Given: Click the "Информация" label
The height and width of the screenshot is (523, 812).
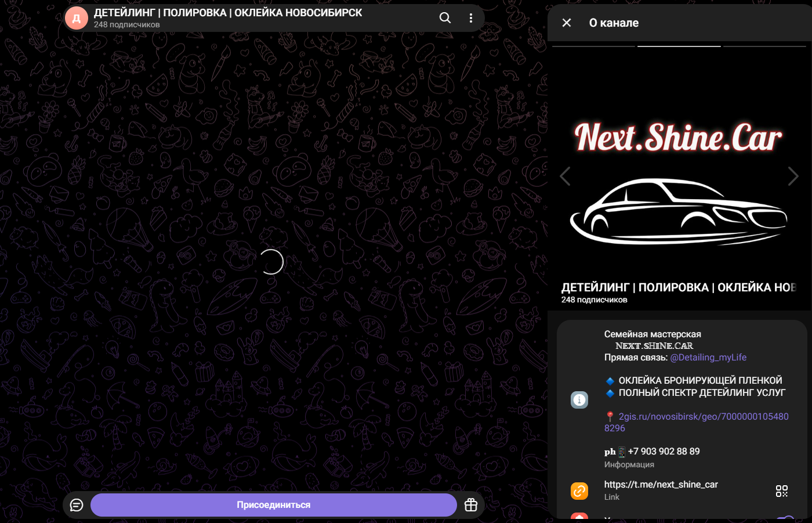Looking at the screenshot, I should coord(629,465).
